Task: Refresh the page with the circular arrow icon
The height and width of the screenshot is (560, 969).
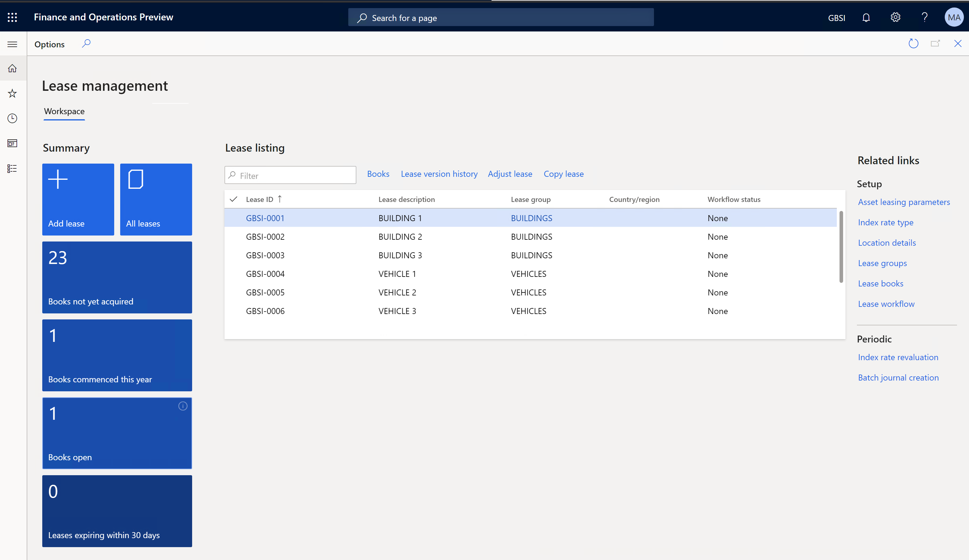Action: click(913, 43)
